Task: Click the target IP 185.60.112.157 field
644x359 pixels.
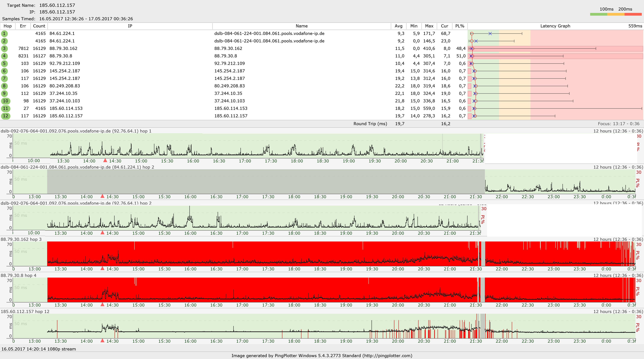Action: point(57,12)
